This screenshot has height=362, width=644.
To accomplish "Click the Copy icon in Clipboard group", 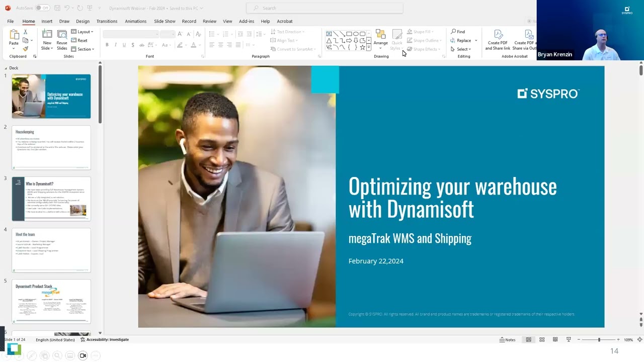I will point(25,40).
